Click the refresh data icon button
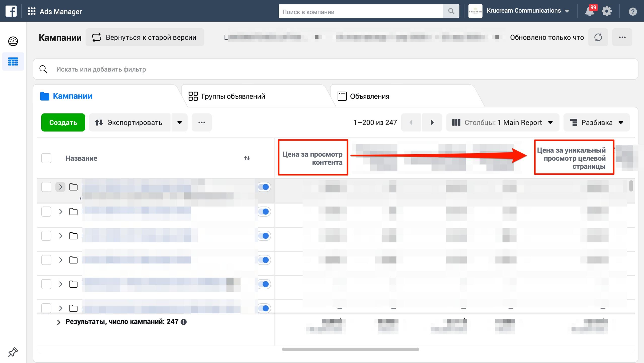Screen dimensions: 644x363 598,37
